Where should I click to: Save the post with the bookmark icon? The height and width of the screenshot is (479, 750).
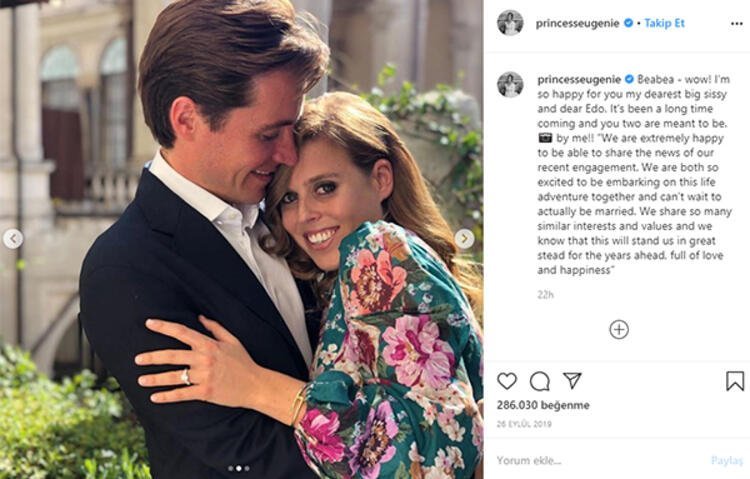pos(735,381)
